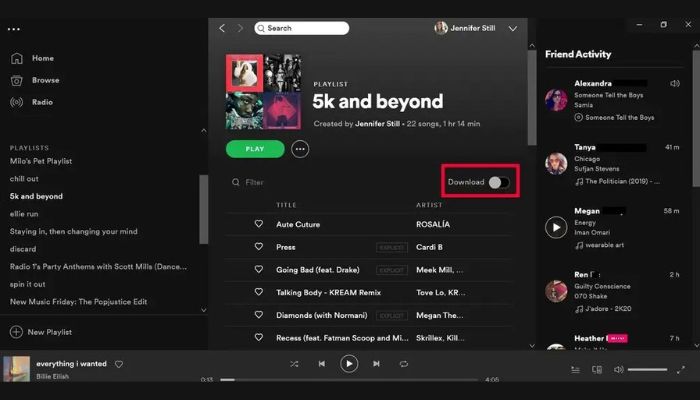
Task: Click the bottom player play button
Action: click(349, 364)
